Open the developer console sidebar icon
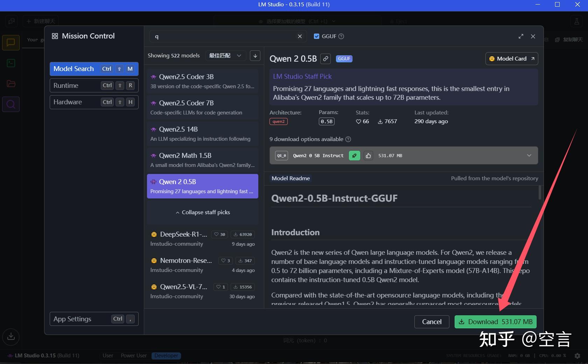 (x=10, y=63)
